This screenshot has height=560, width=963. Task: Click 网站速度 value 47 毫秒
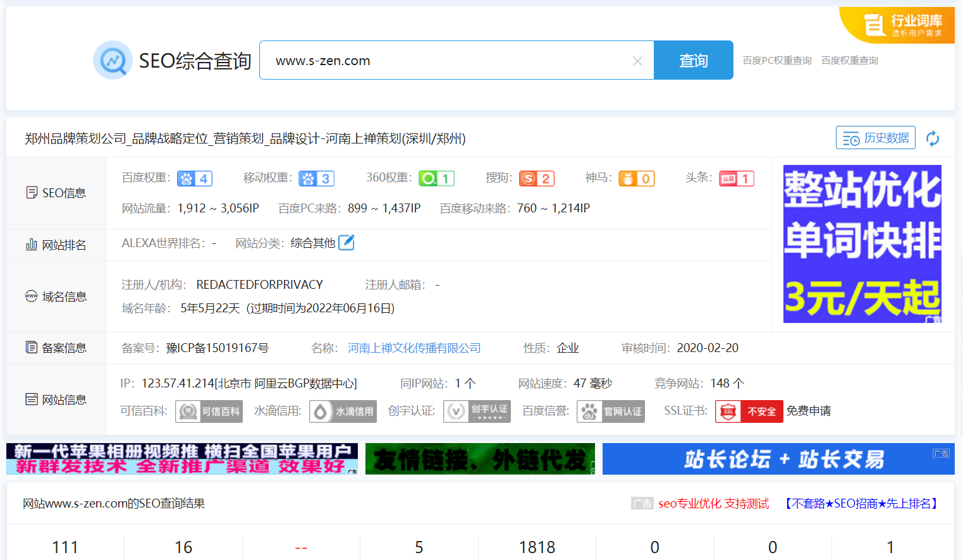click(593, 384)
